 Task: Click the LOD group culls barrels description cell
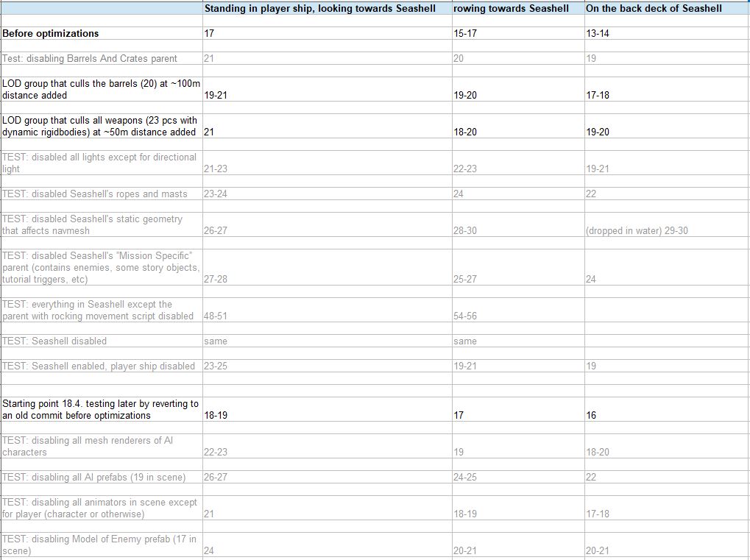(100, 89)
